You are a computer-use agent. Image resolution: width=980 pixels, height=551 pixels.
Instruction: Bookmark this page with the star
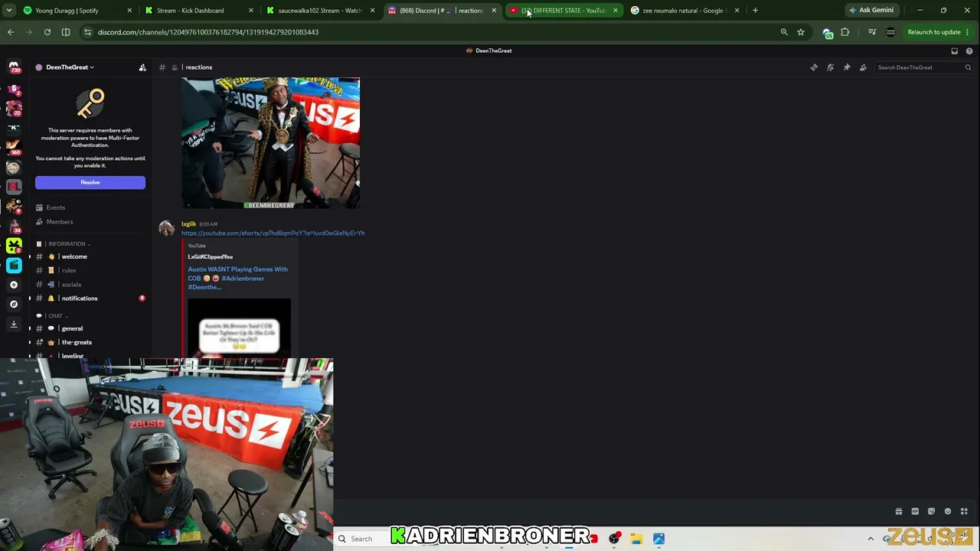coord(801,32)
